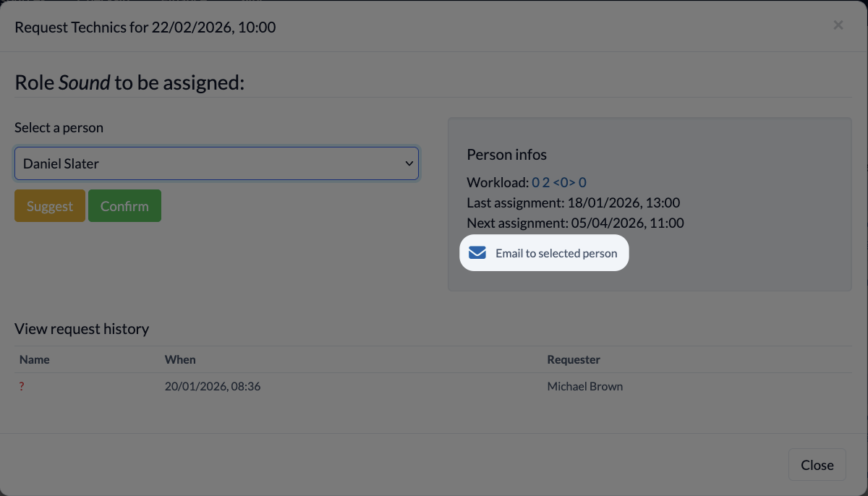Click the Next assignment date line

pyautogui.click(x=576, y=223)
